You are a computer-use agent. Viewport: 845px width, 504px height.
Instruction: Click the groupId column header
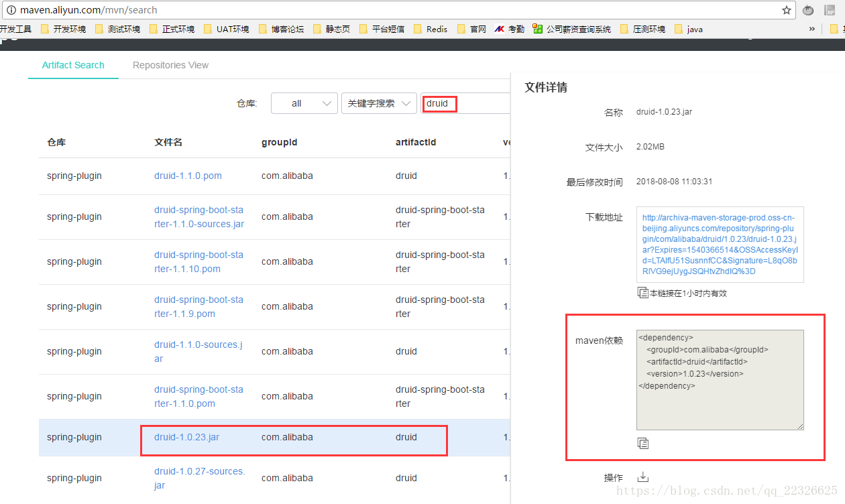pos(279,142)
